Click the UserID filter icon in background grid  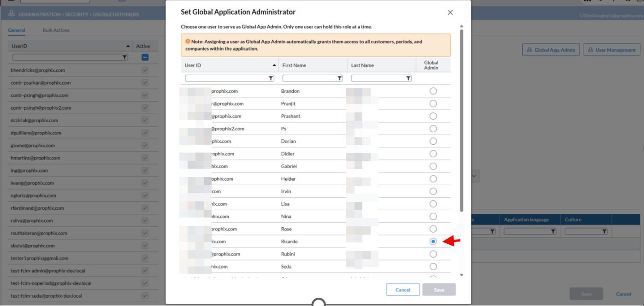click(124, 58)
